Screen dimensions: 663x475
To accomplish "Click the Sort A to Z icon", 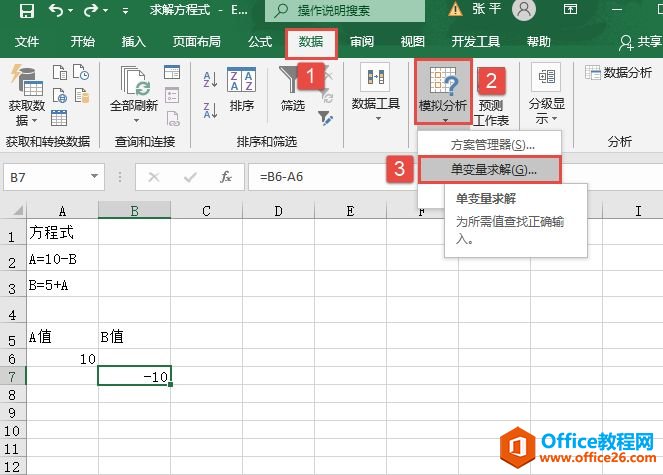I will 210,80.
